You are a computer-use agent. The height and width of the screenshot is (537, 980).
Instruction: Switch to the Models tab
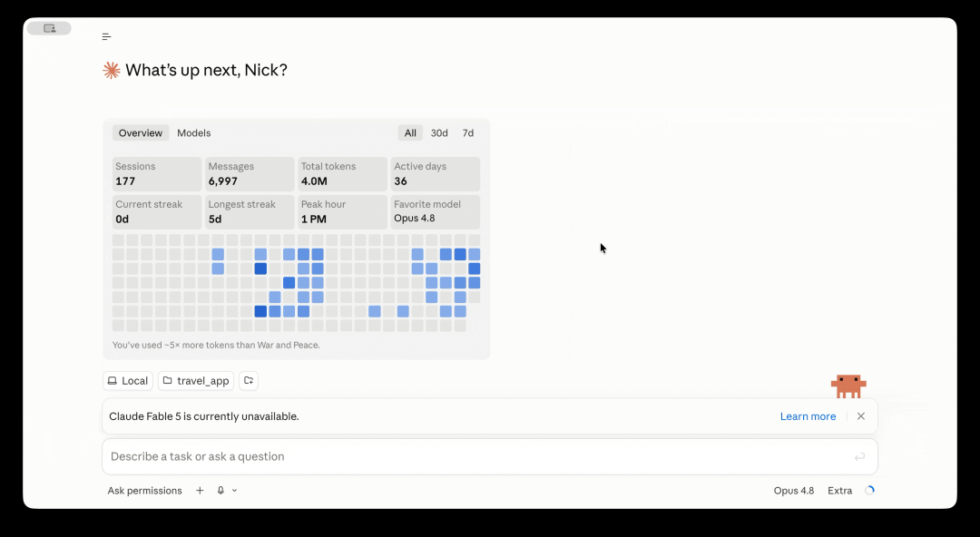click(x=194, y=133)
